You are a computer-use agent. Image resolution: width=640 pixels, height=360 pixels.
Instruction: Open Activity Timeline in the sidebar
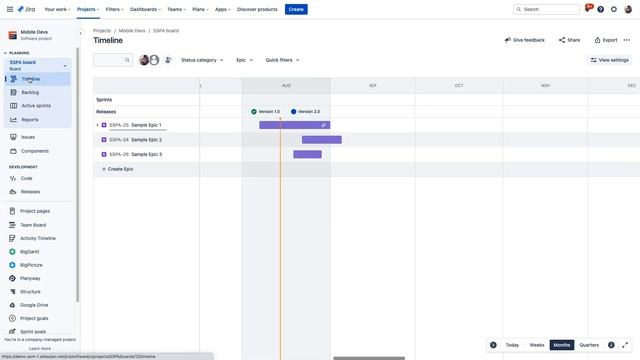coord(38,238)
